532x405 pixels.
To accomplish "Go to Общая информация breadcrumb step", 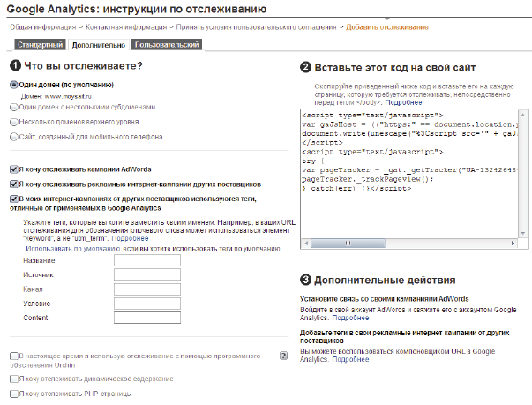I will (x=38, y=26).
